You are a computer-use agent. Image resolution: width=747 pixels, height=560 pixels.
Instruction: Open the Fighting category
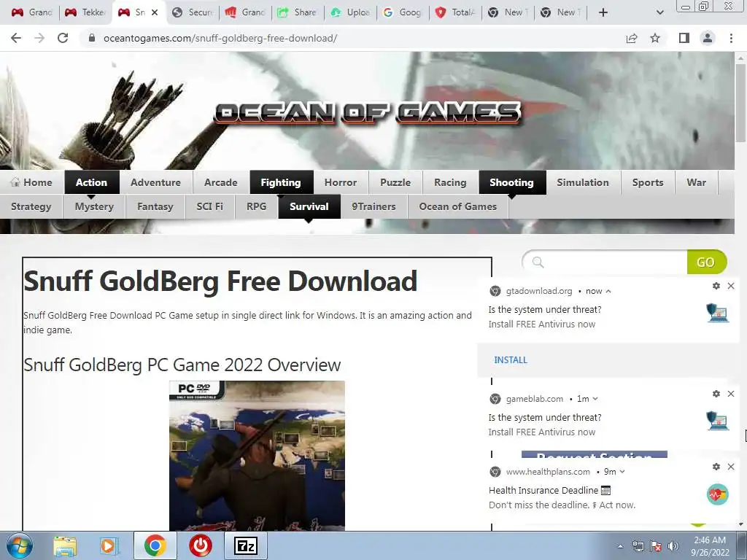(281, 182)
